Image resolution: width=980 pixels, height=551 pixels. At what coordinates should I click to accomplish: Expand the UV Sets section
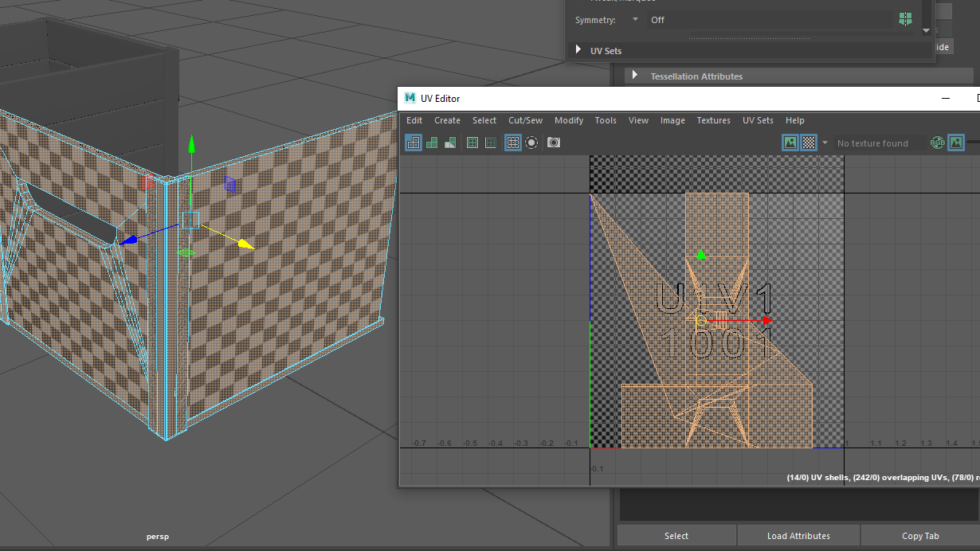point(579,50)
